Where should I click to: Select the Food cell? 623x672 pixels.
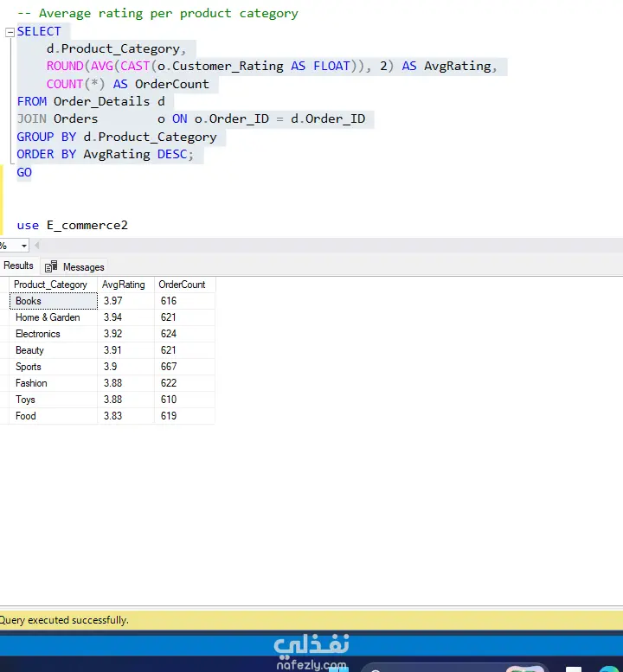tap(54, 416)
